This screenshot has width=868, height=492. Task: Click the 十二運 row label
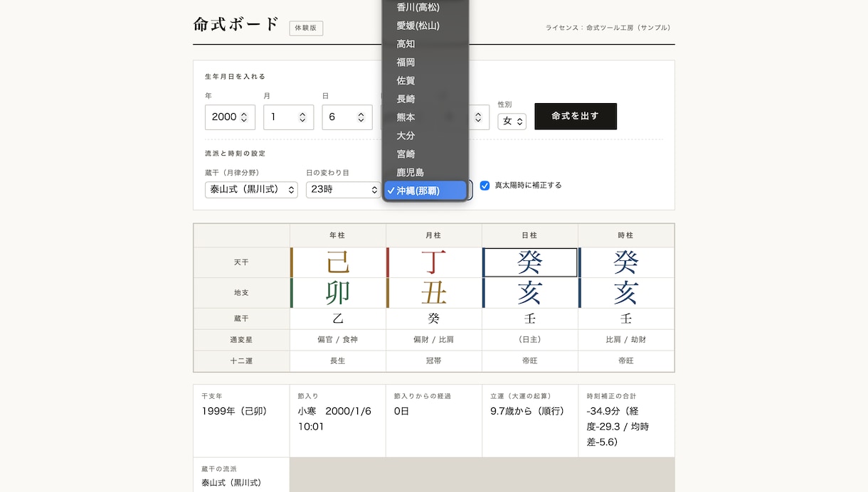(242, 361)
